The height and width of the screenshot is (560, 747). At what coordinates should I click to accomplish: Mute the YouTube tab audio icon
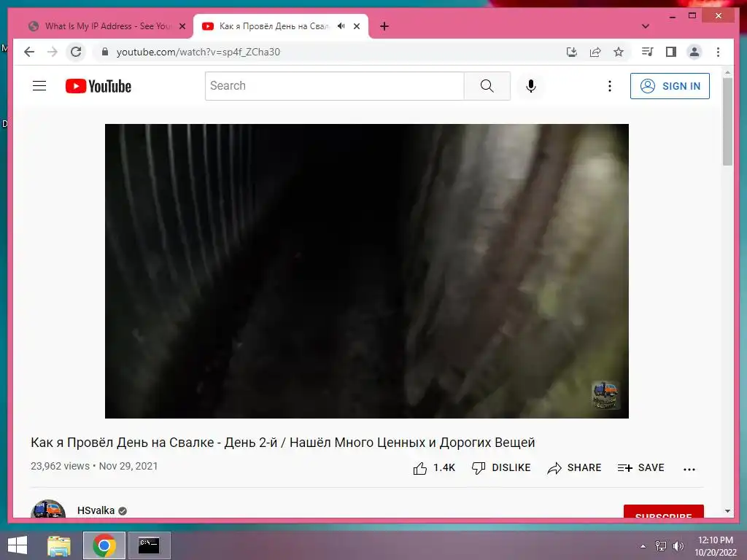(x=341, y=26)
